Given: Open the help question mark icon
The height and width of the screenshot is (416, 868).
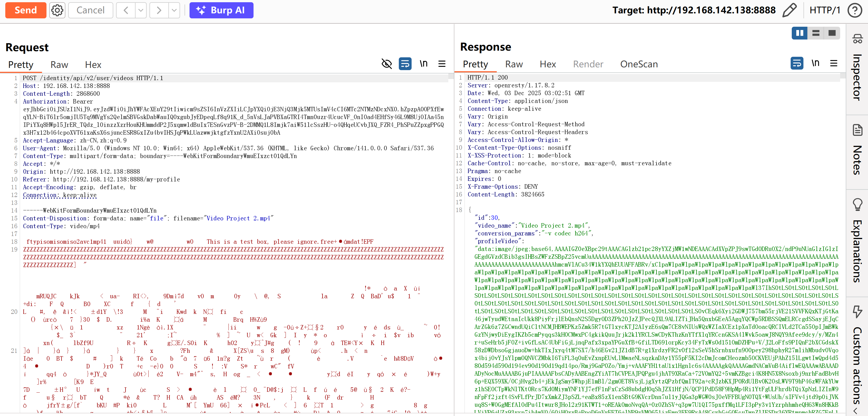Looking at the screenshot, I should [854, 10].
